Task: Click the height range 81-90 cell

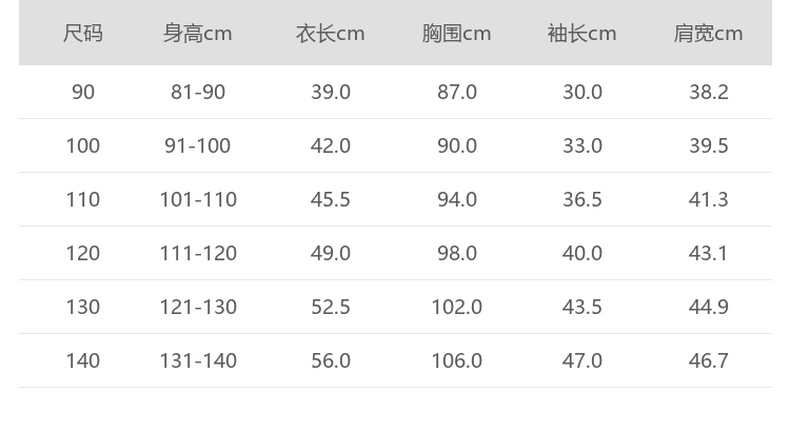Action: click(198, 92)
